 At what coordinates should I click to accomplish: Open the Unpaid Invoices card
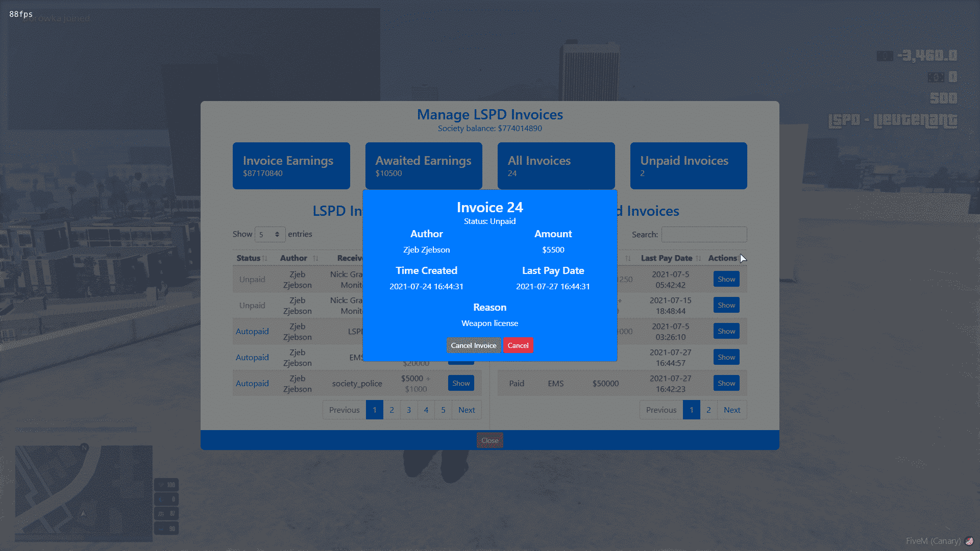click(x=689, y=166)
